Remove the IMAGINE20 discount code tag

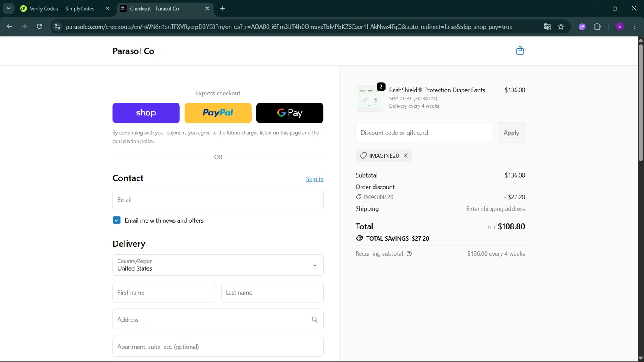coord(406,156)
